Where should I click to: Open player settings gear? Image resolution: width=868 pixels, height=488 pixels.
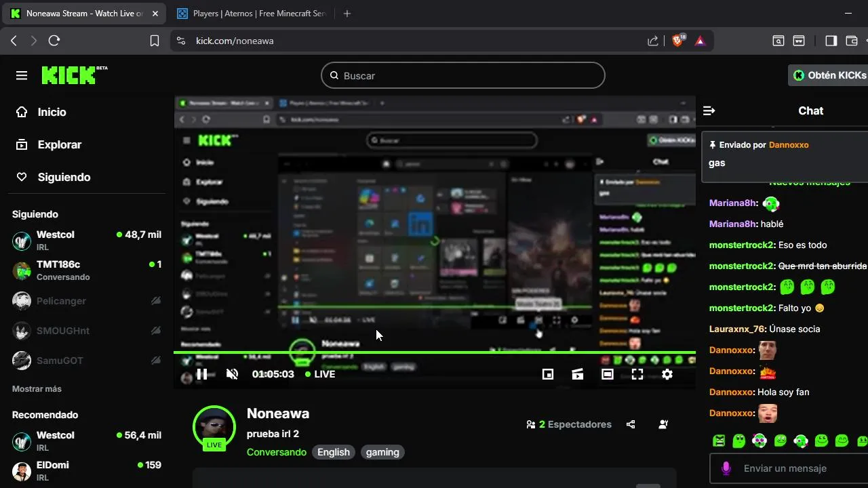[667, 374]
